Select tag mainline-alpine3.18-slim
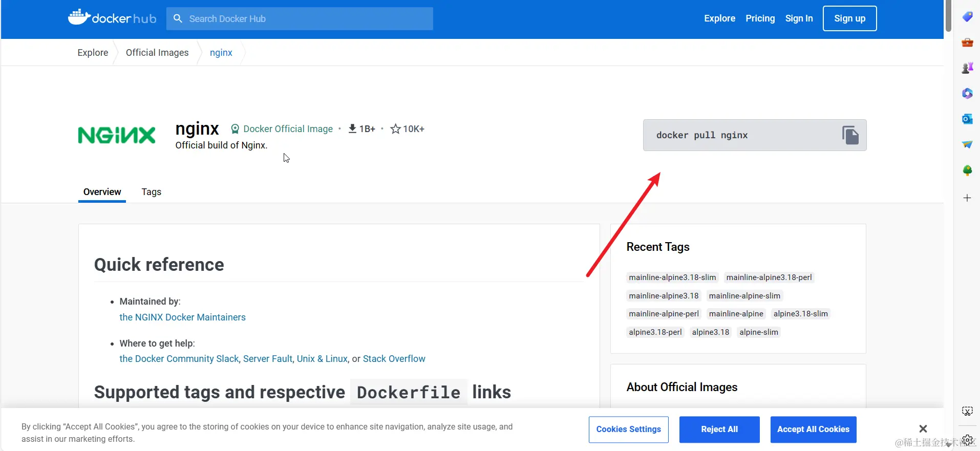 tap(672, 277)
